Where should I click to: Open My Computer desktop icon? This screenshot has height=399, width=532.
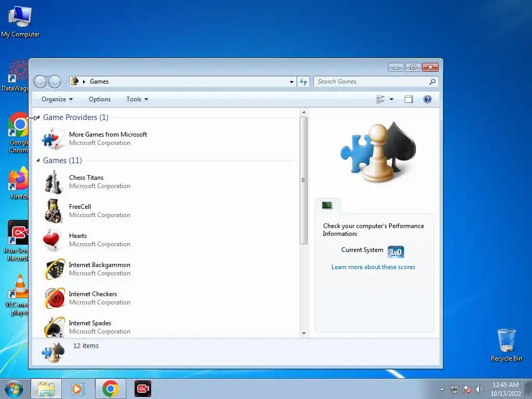coord(20,17)
